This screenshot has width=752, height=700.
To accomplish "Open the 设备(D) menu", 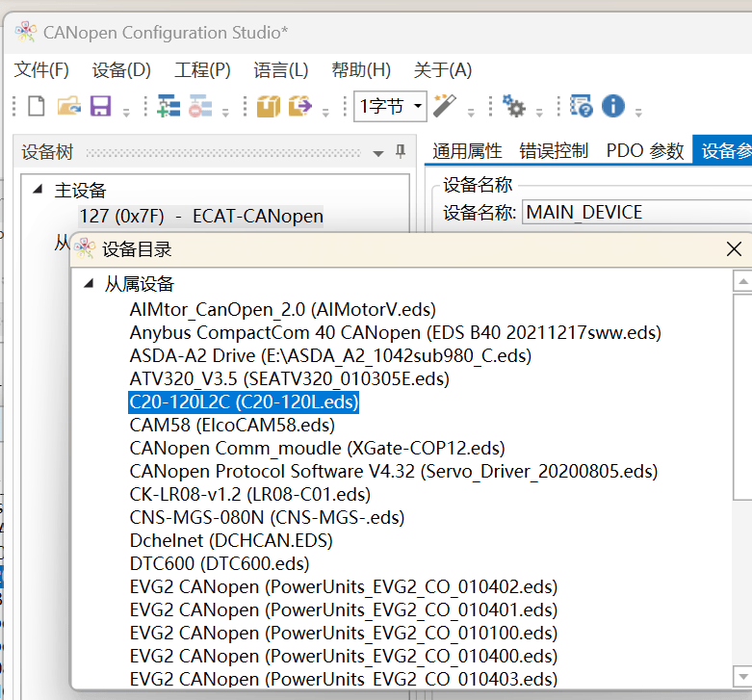I will click(121, 70).
